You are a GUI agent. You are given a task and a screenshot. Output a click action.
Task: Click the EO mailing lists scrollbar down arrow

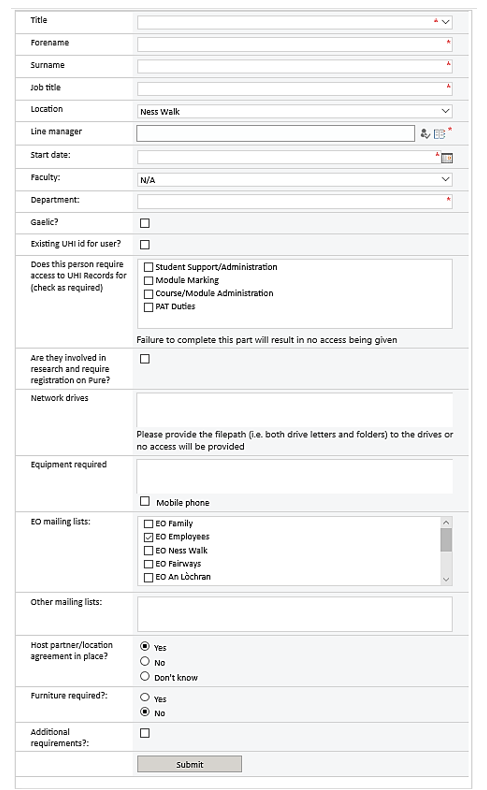click(446, 579)
